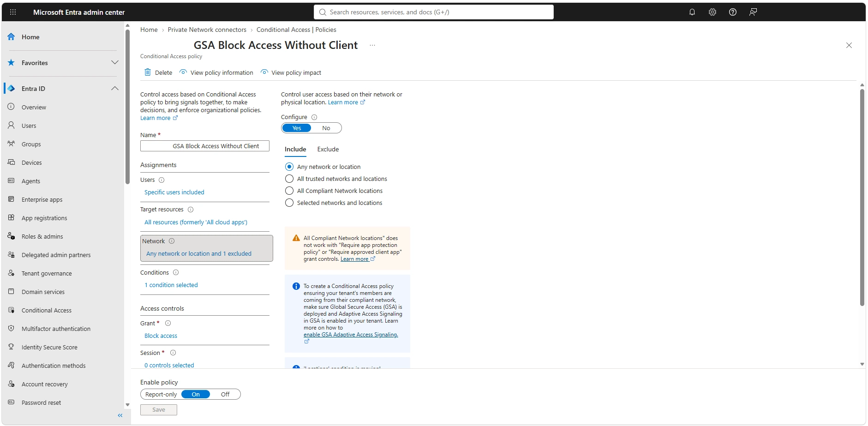The width and height of the screenshot is (868, 426).
Task: Click the Devices icon in sidebar
Action: pos(11,162)
